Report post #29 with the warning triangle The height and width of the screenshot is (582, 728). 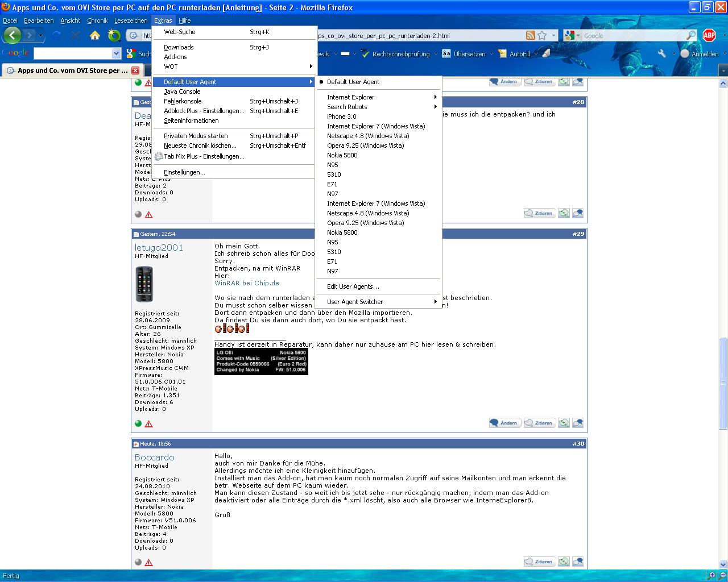pyautogui.click(x=149, y=423)
